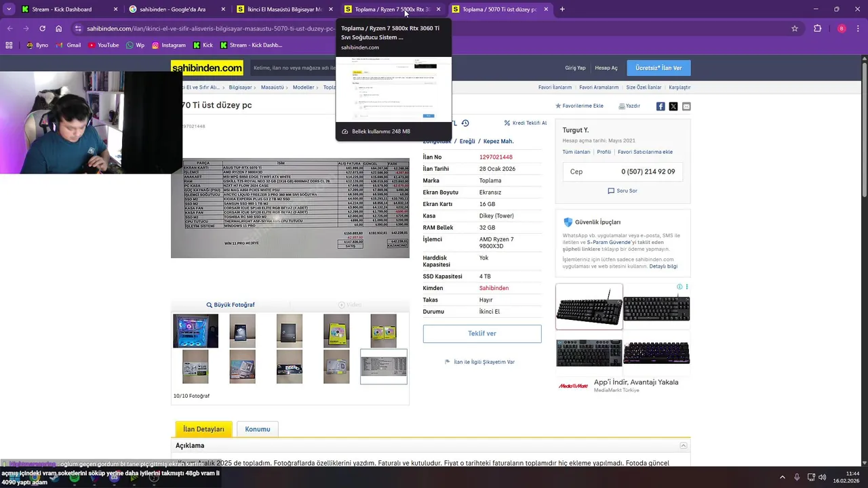The height and width of the screenshot is (488, 868).
Task: Click the Hesap Aç link
Action: (x=606, y=68)
